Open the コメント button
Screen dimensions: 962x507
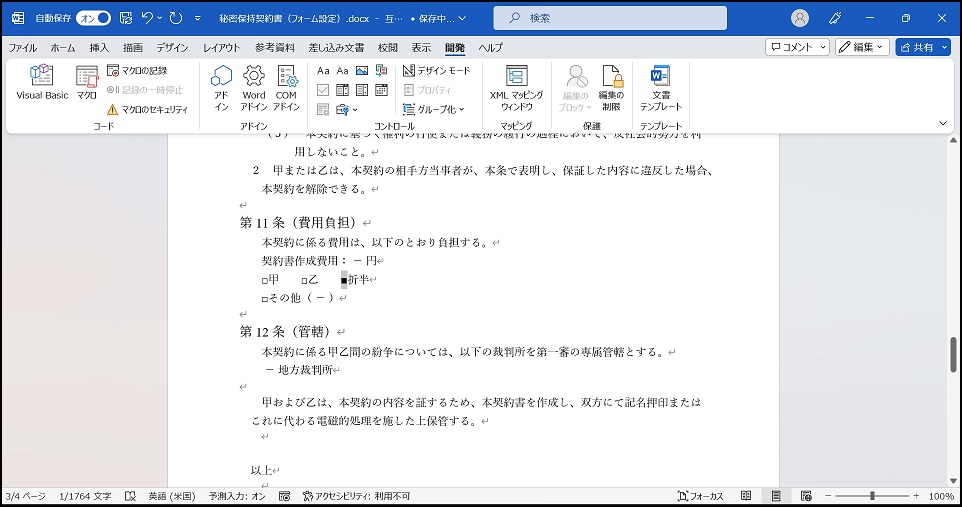[x=797, y=47]
